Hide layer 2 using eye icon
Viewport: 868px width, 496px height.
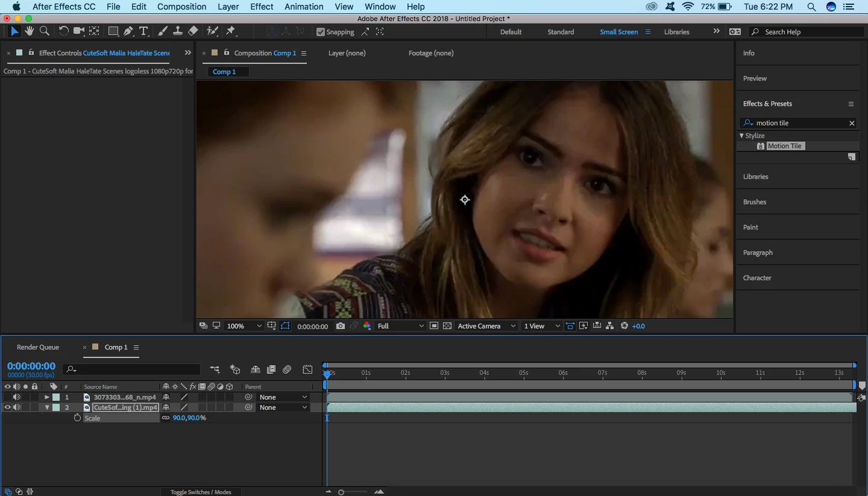tap(8, 407)
